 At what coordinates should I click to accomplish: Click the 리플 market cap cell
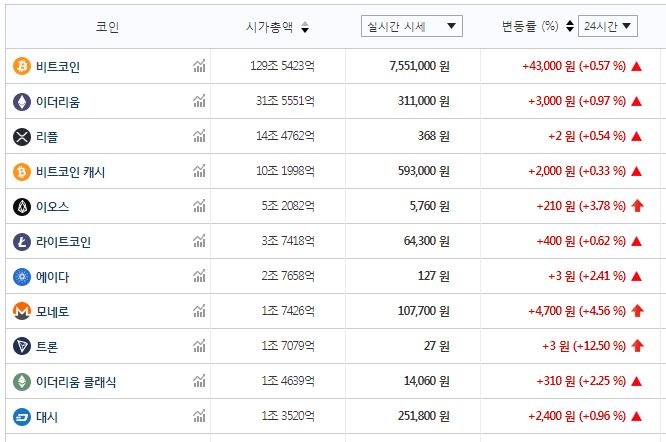click(x=283, y=137)
